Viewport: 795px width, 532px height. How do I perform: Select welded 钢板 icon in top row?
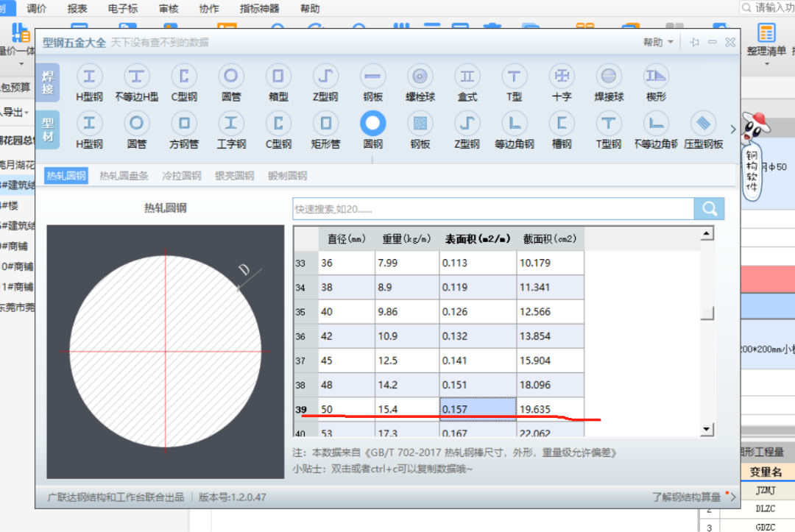click(372, 77)
